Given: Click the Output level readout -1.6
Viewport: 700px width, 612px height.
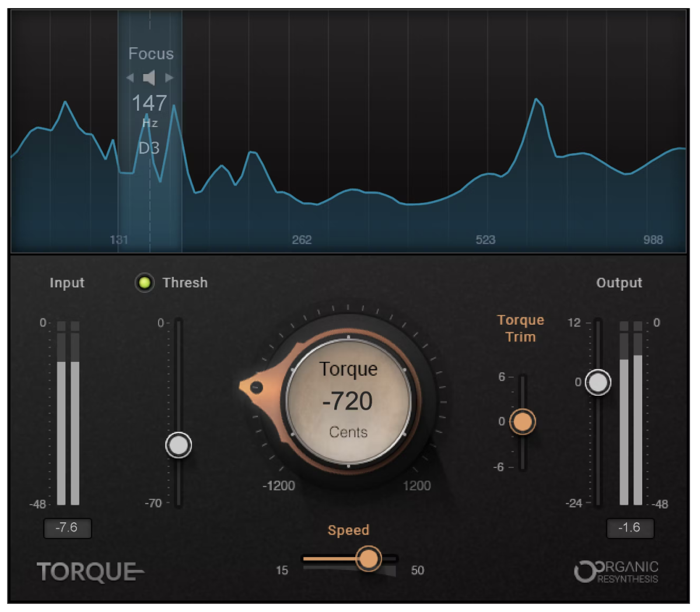Looking at the screenshot, I should click(630, 528).
